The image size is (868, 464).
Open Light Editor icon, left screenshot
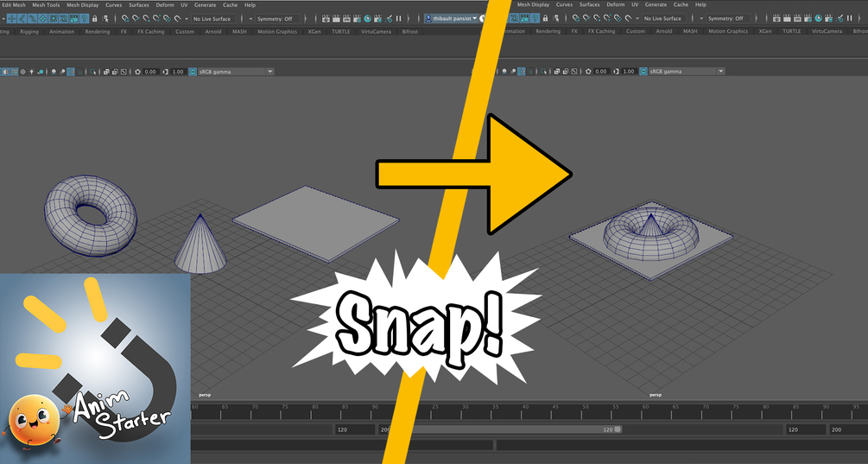(388, 18)
